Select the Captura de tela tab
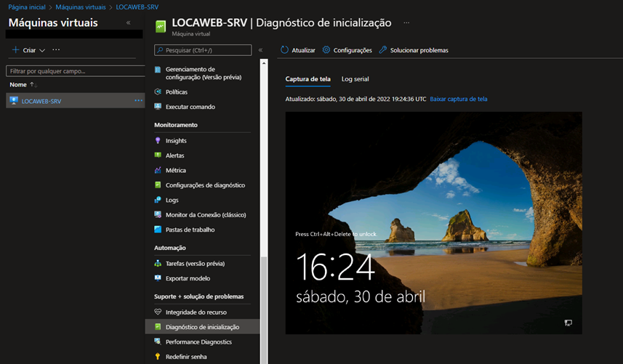Screen dimensions: 623x364 coord(308,79)
